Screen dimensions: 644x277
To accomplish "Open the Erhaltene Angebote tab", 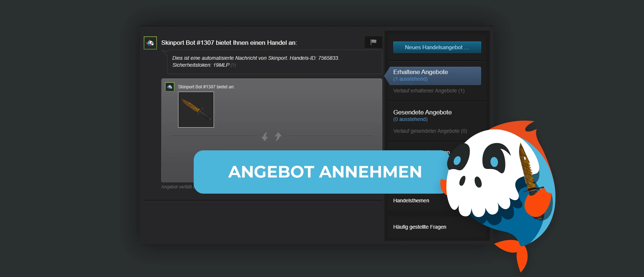I will point(420,72).
